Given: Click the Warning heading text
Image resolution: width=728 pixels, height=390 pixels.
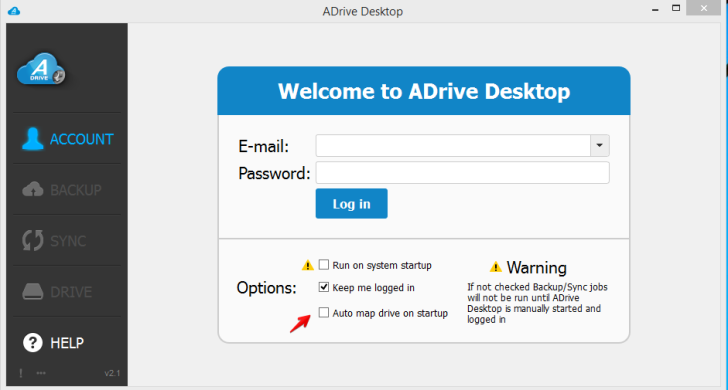Looking at the screenshot, I should (536, 268).
